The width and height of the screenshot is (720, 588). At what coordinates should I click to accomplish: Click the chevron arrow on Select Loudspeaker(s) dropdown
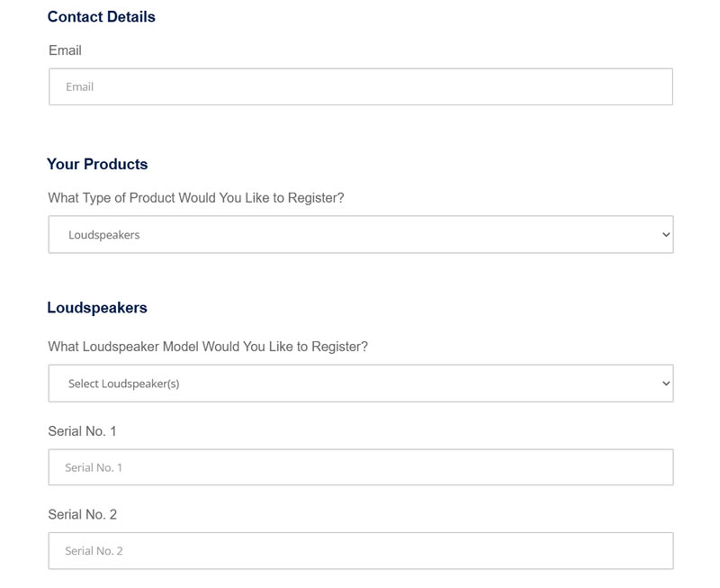click(666, 384)
